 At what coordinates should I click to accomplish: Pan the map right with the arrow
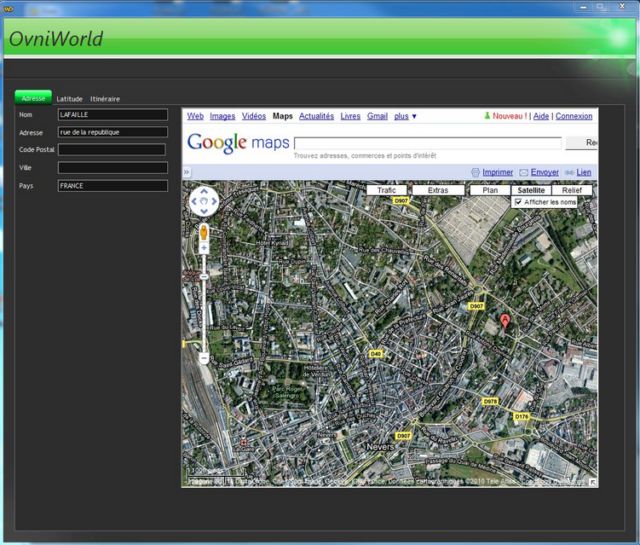click(x=214, y=201)
